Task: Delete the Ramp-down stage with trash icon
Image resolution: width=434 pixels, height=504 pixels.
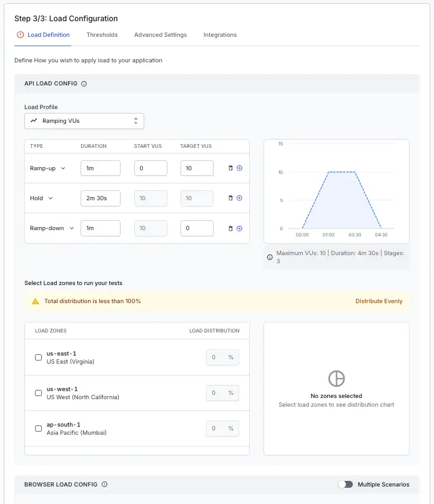Action: tap(230, 228)
